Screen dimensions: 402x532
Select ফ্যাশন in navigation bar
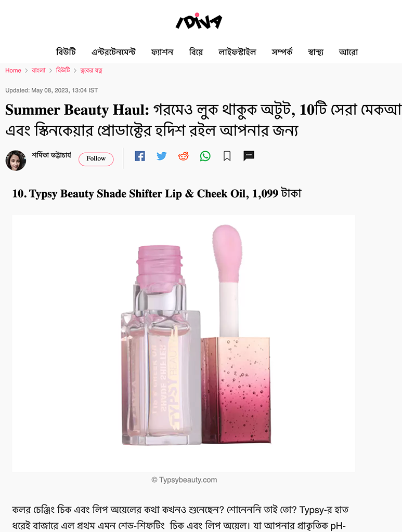[162, 52]
